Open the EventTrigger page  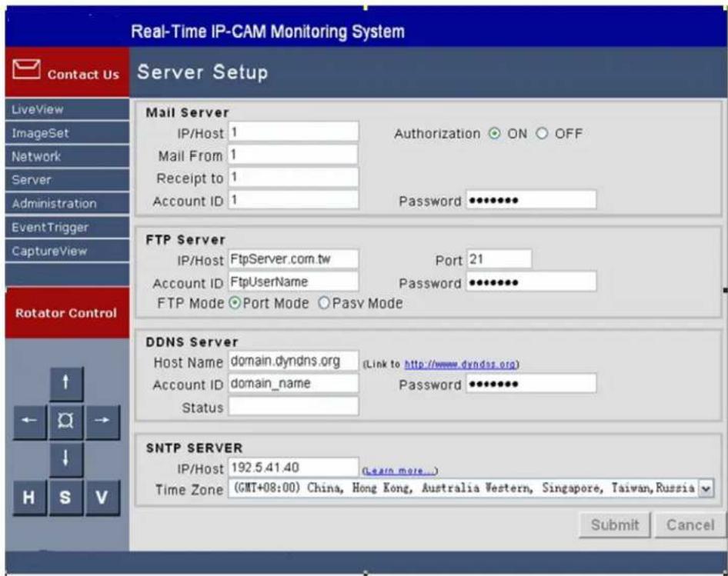(67, 228)
